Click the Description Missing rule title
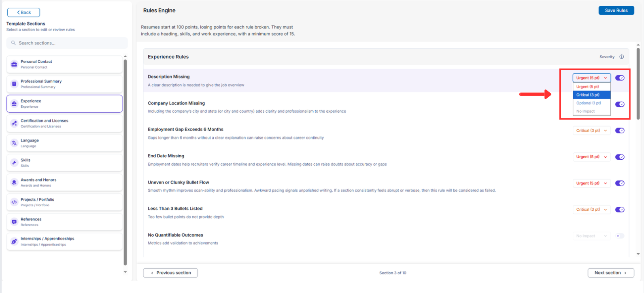The image size is (644, 293). [x=168, y=77]
